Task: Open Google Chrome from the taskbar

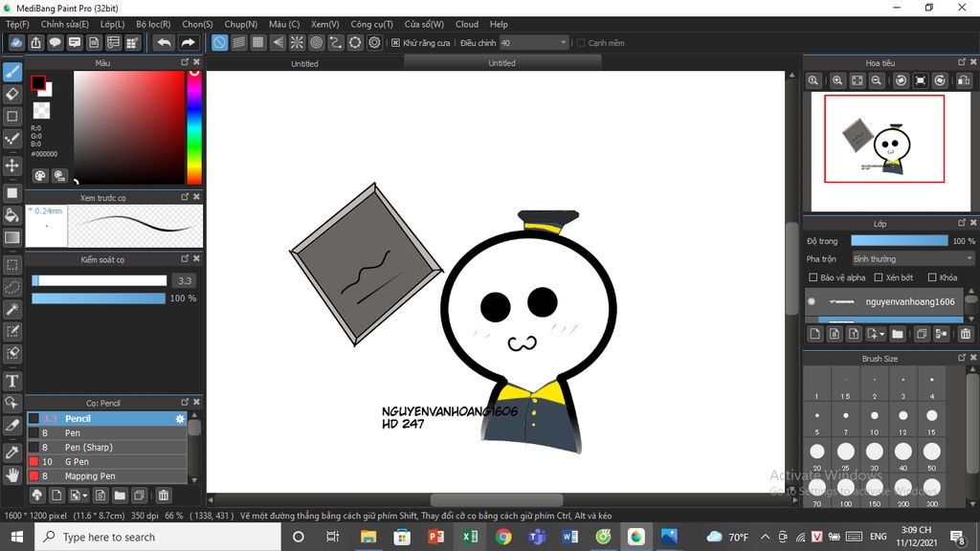Action: (503, 537)
